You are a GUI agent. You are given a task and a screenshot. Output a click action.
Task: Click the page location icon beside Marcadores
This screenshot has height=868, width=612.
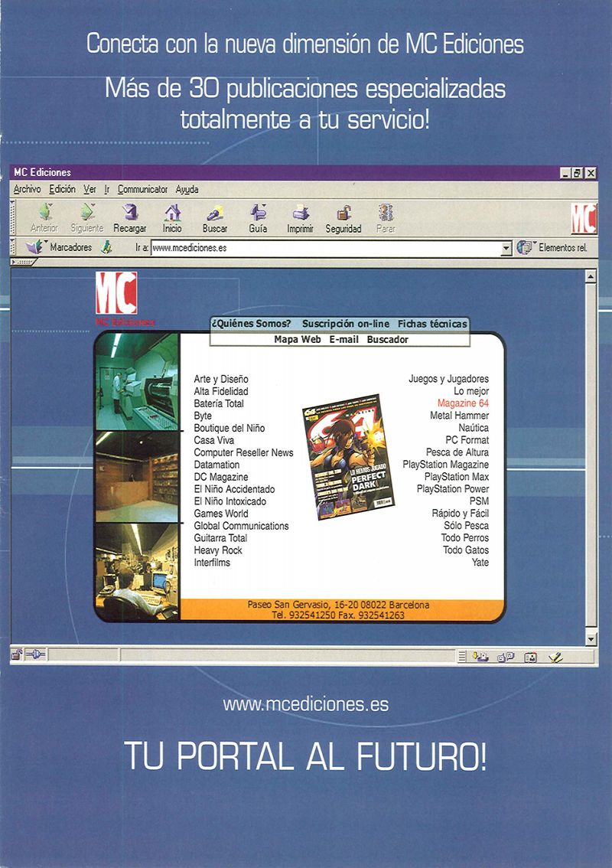(107, 247)
